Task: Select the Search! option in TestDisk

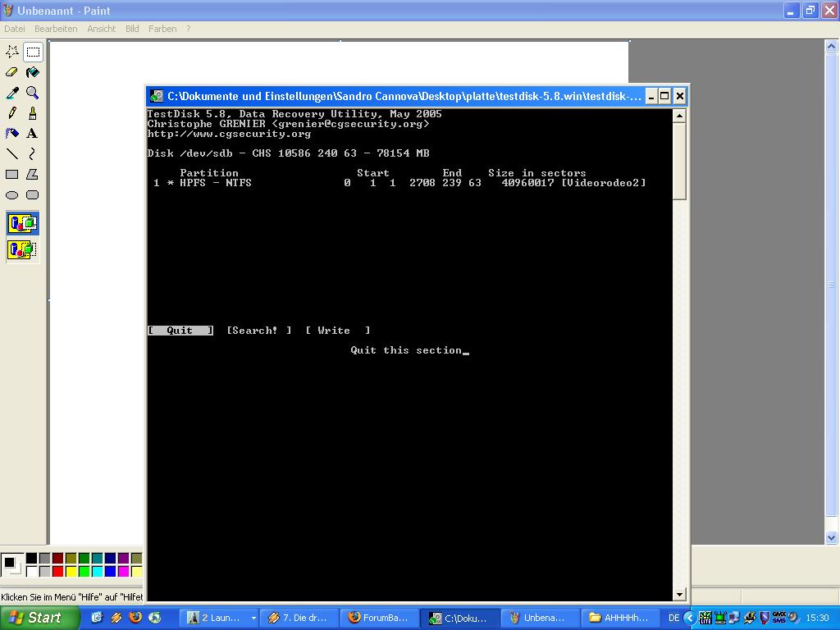Action: pos(258,331)
